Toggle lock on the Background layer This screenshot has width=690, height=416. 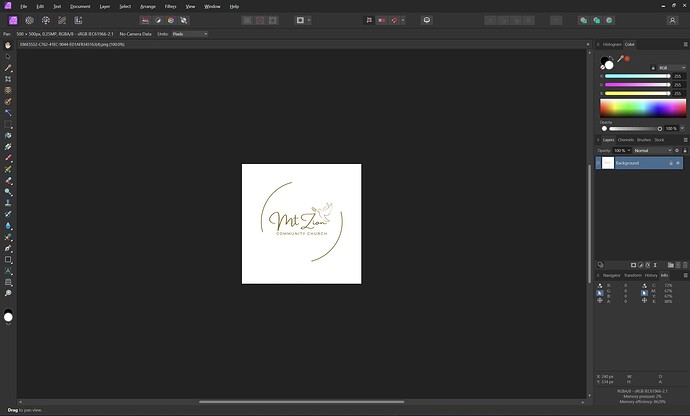671,163
